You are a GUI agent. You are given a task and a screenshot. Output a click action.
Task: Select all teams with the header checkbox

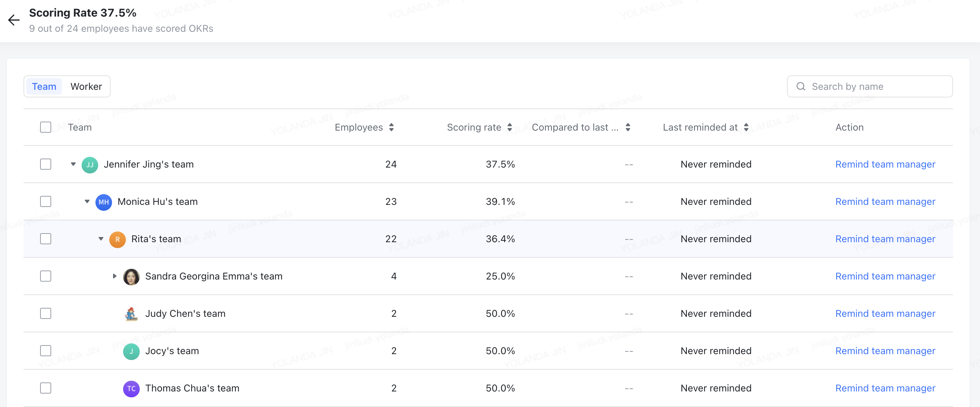[45, 127]
